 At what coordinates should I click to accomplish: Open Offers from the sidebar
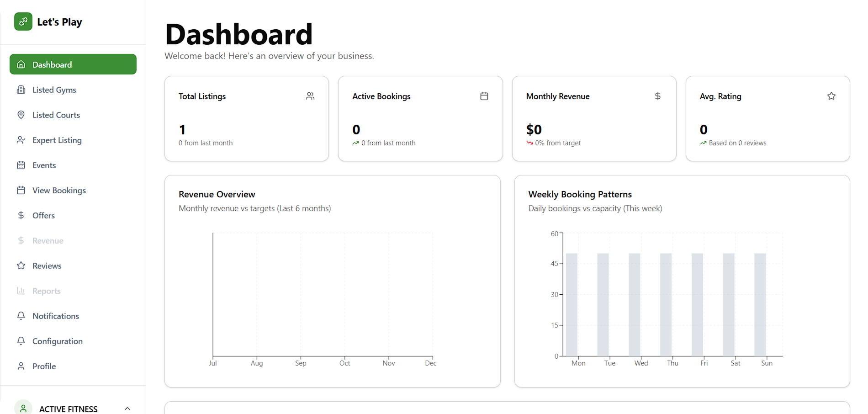pos(73,215)
